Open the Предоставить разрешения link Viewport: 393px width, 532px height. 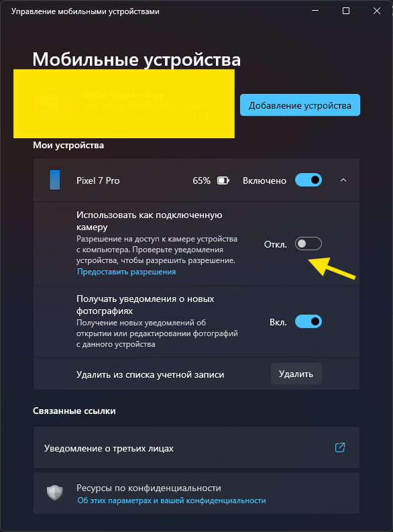(127, 272)
